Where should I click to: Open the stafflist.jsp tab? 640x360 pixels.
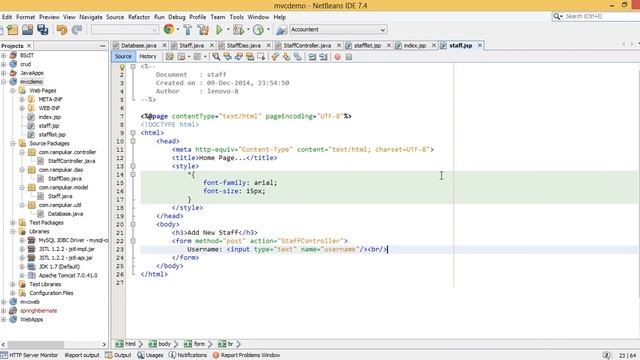point(367,45)
